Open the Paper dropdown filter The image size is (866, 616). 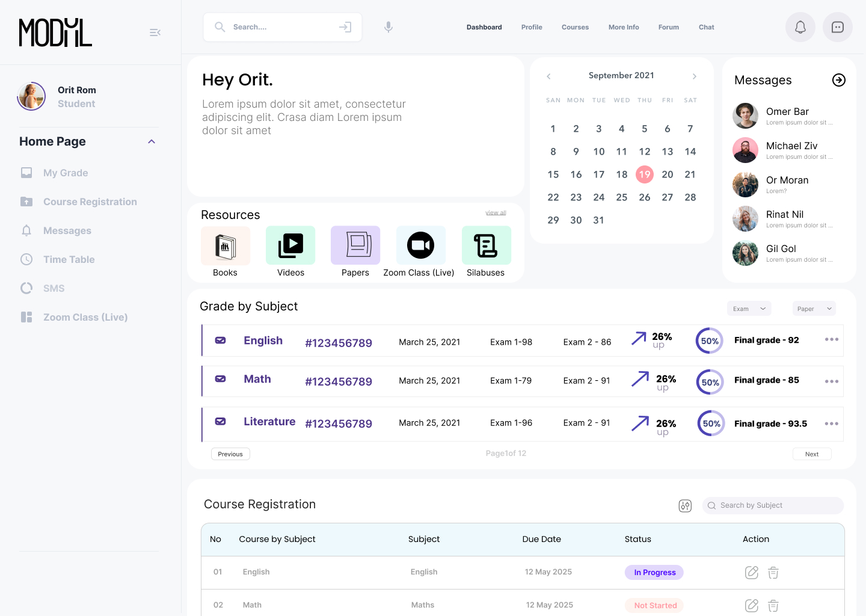(x=814, y=309)
